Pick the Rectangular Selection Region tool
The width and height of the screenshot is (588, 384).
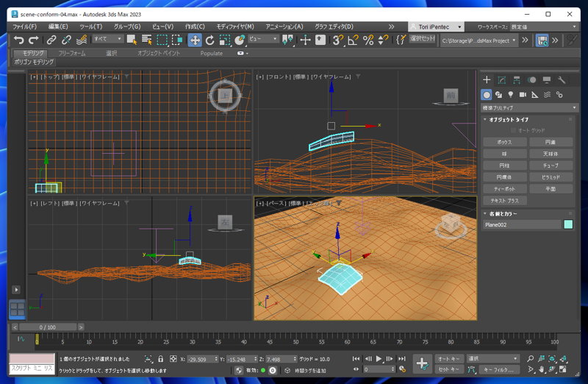coord(162,40)
